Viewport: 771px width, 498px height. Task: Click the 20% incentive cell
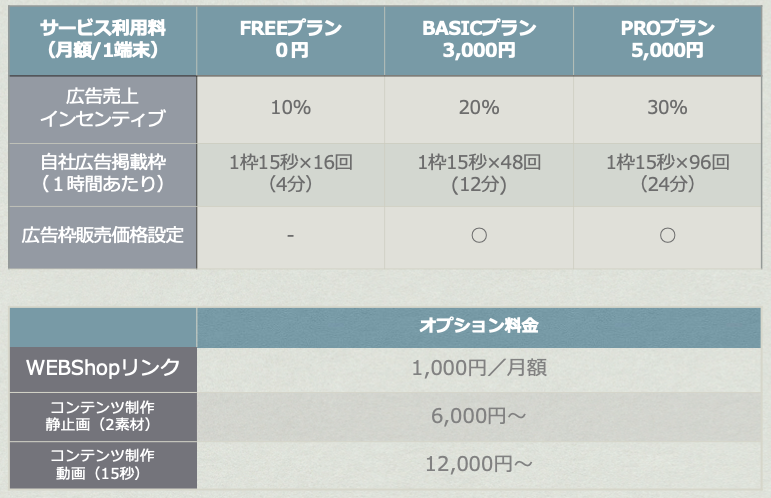(x=479, y=107)
